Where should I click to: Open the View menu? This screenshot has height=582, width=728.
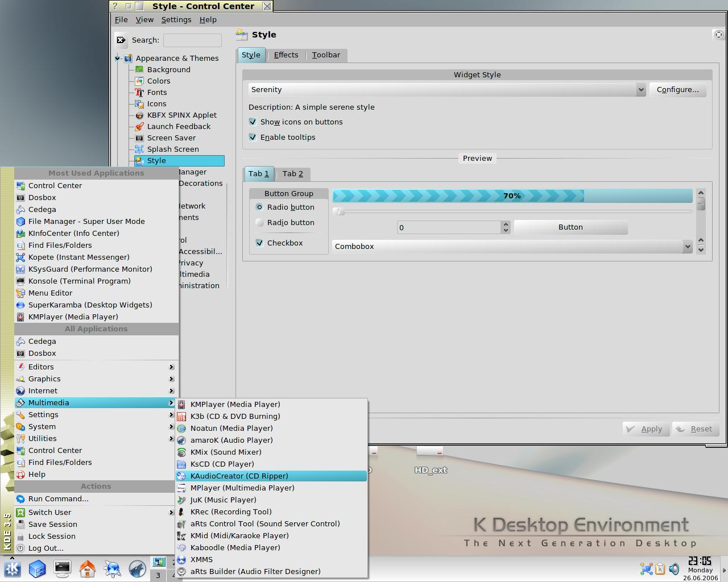(x=144, y=19)
